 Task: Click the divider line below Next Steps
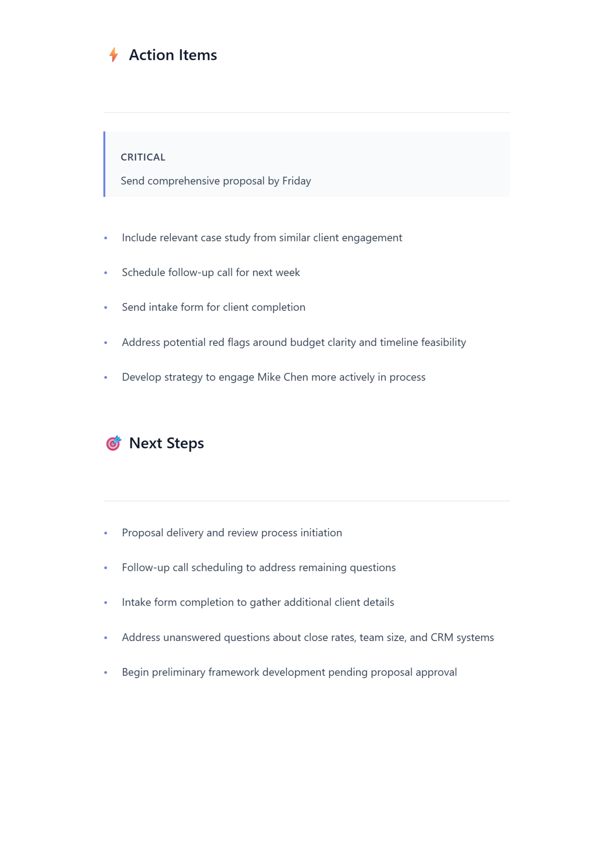pos(307,501)
